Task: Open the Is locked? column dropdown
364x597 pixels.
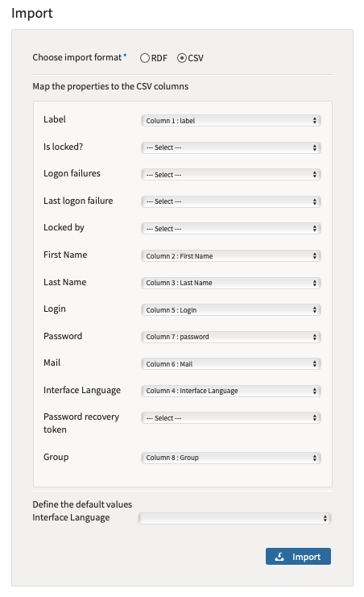Action: click(x=231, y=147)
